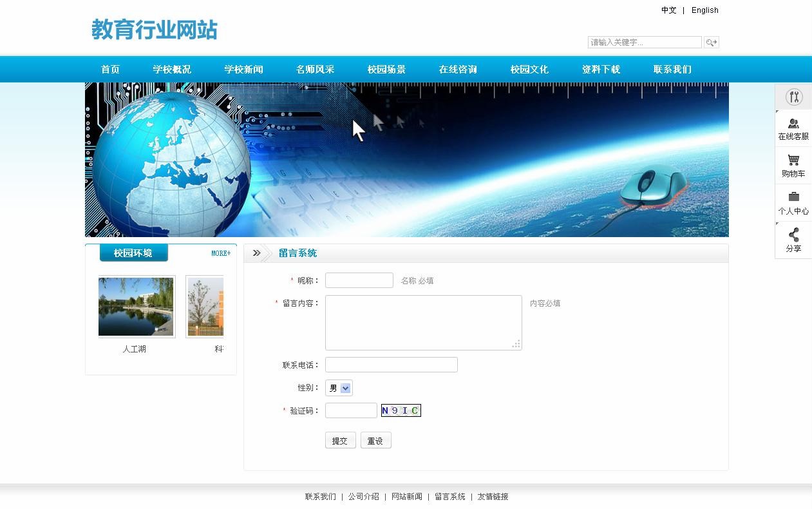The height and width of the screenshot is (509, 812).
Task: Refresh the captcha image N9IC
Action: pos(401,410)
